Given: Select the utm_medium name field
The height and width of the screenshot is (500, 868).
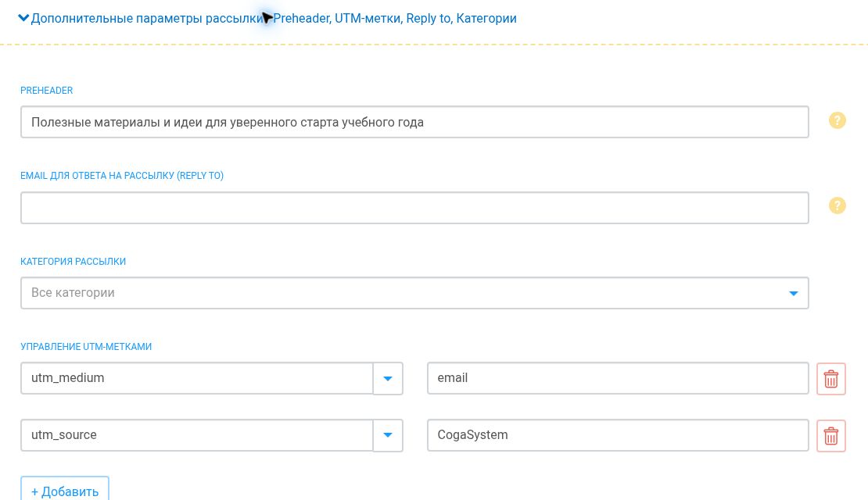Looking at the screenshot, I should pos(196,378).
